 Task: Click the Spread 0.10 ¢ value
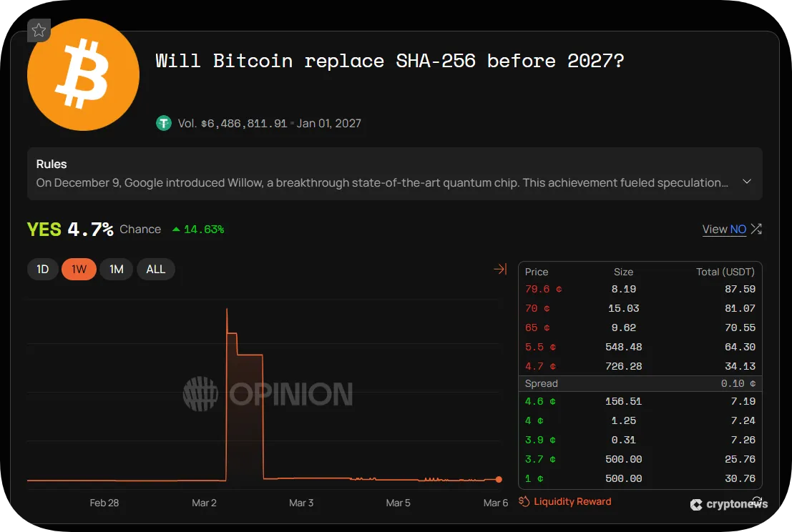[738, 383]
